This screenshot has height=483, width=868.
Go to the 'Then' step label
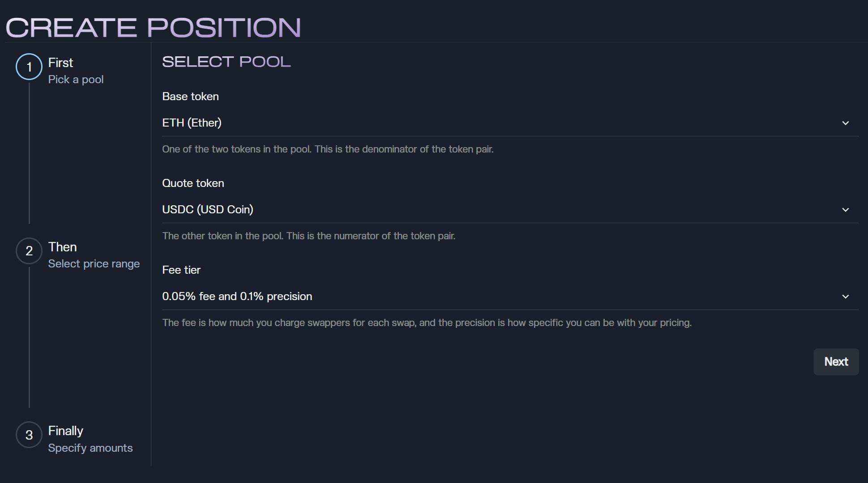click(62, 247)
